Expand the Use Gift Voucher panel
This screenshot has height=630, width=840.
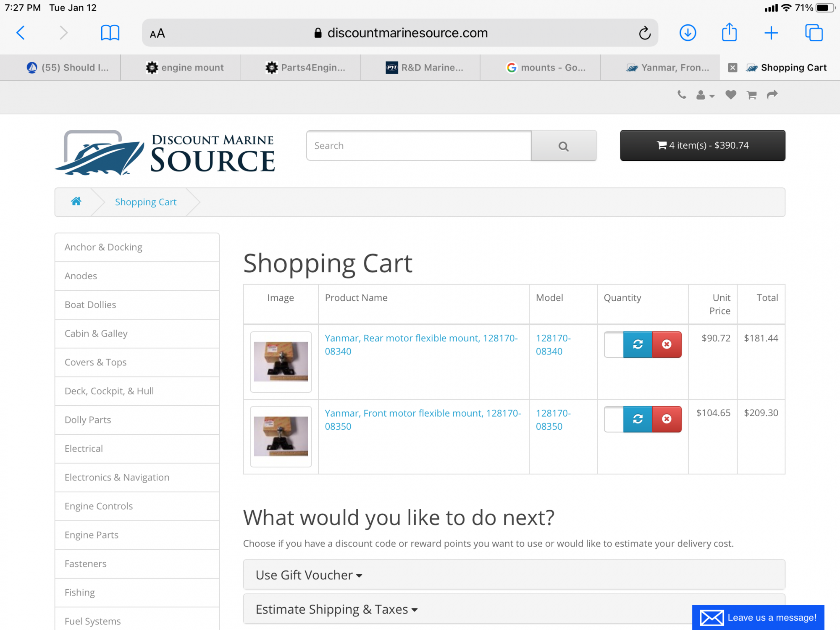pos(514,575)
